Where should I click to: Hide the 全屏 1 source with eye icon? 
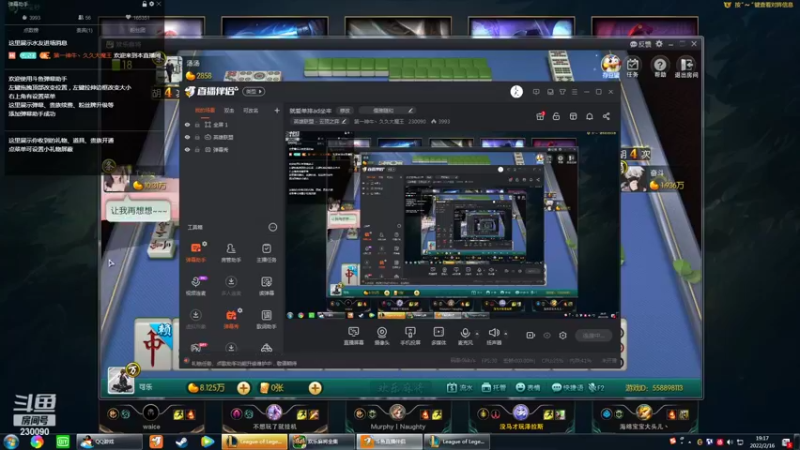coord(187,124)
